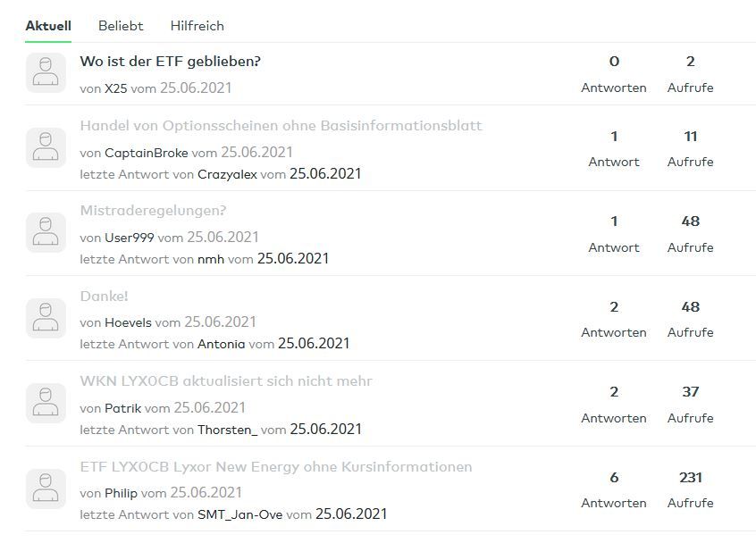
Task: Click avatar icon beside WKN LYX0CB thread
Action: 46,404
